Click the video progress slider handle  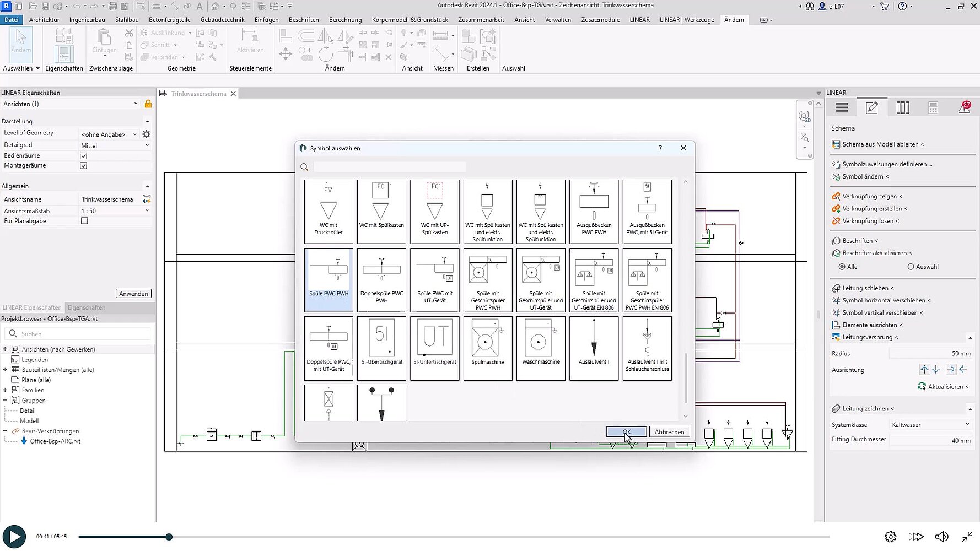(x=169, y=537)
